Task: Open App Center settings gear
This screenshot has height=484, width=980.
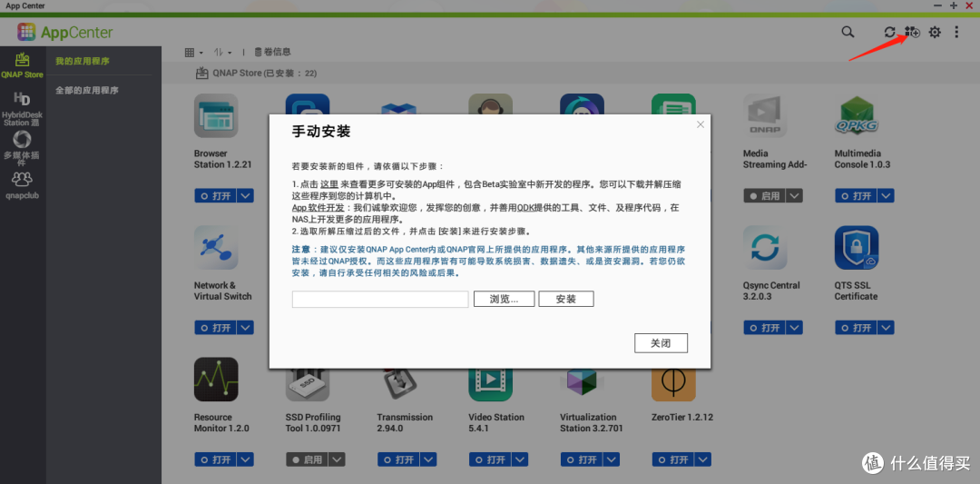Action: [935, 32]
